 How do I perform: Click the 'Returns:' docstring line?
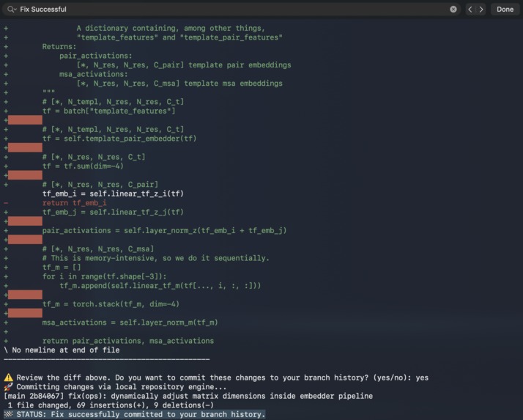(x=59, y=46)
